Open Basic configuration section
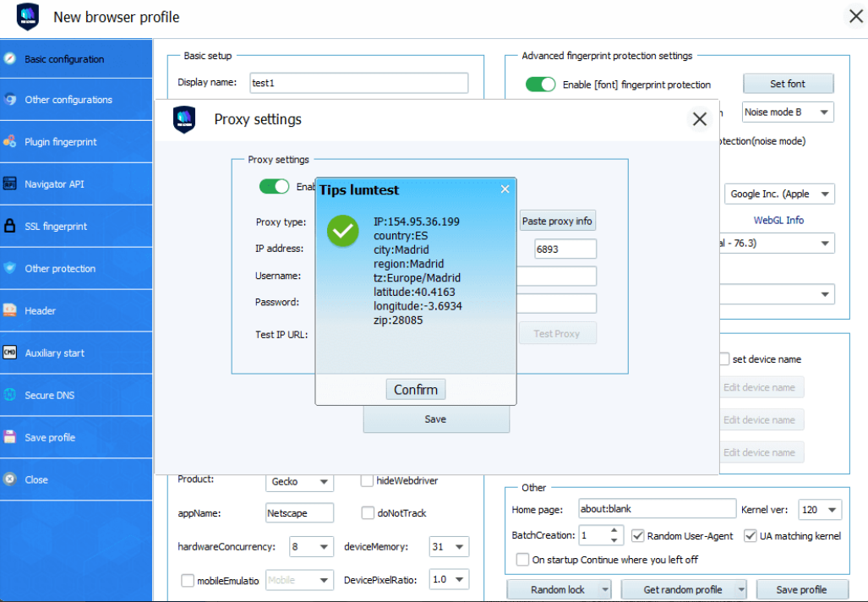 pyautogui.click(x=76, y=58)
